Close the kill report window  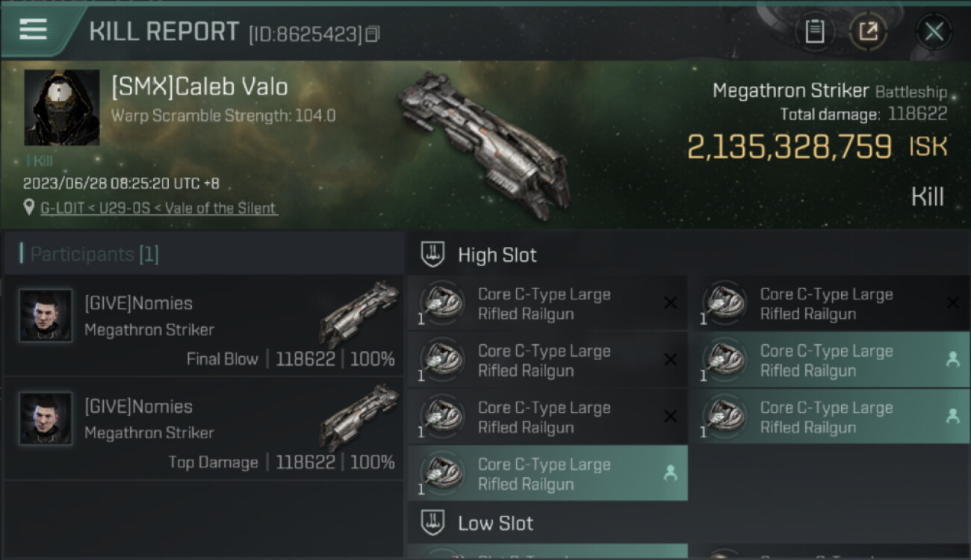(934, 32)
